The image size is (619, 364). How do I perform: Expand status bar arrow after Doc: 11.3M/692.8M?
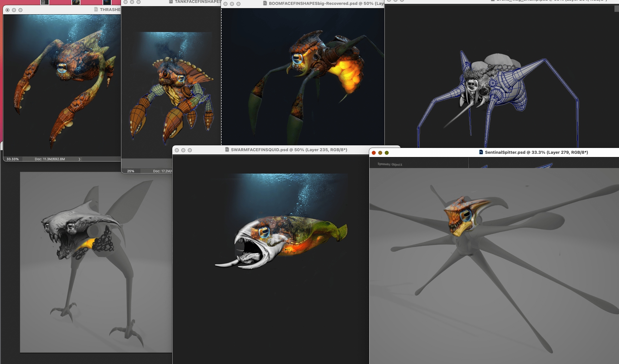click(79, 159)
